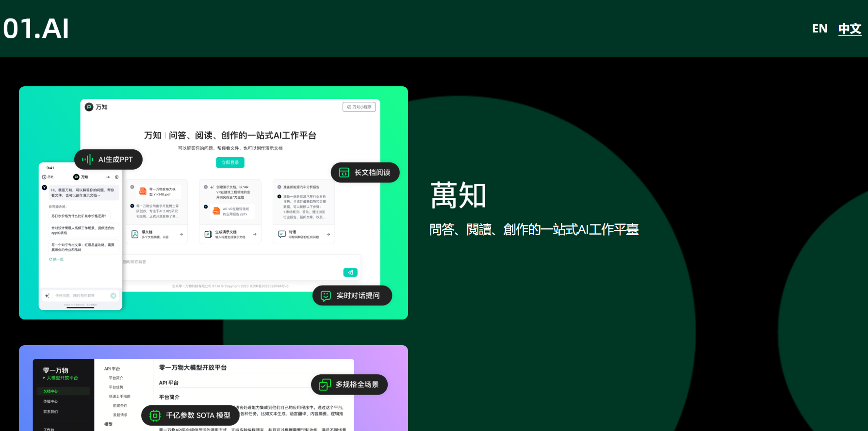Click the green waveform AI生成PPT icon
Screen dimensions: 868x431
[87, 160]
